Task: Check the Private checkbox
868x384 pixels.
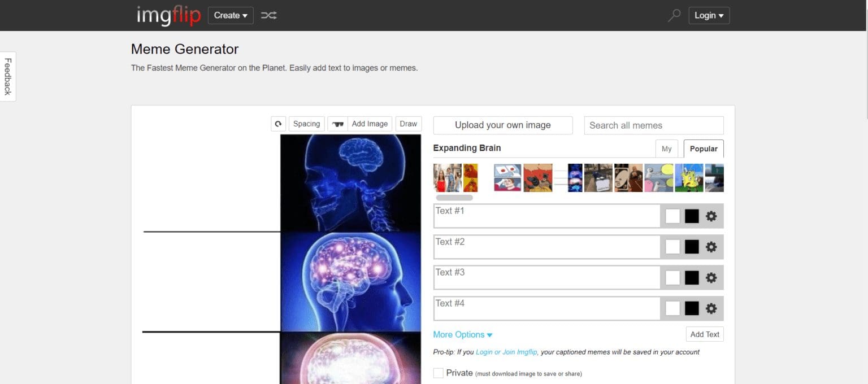Action: [x=438, y=373]
